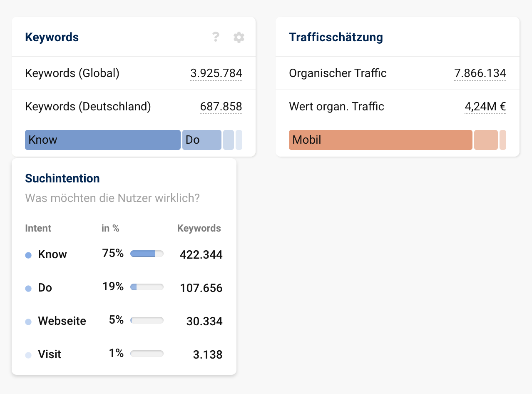Click the Webseite intent dot
Screen dimensions: 532x394
(28, 322)
